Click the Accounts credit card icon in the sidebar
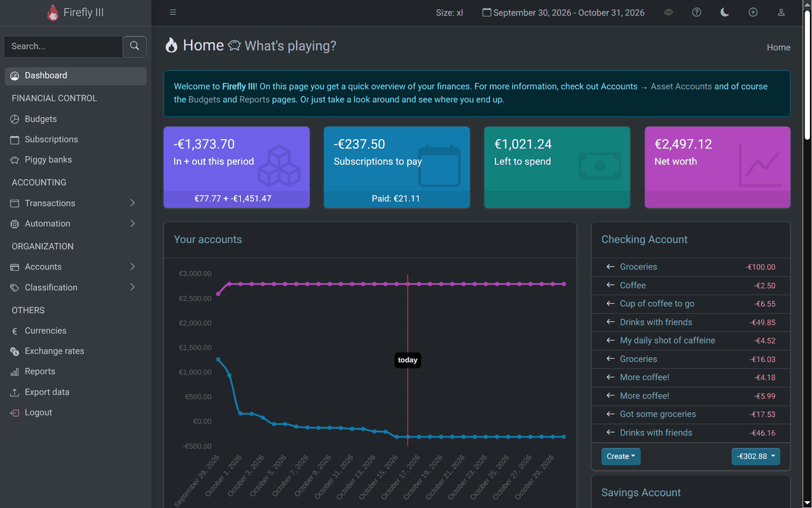The width and height of the screenshot is (812, 508). [15, 267]
